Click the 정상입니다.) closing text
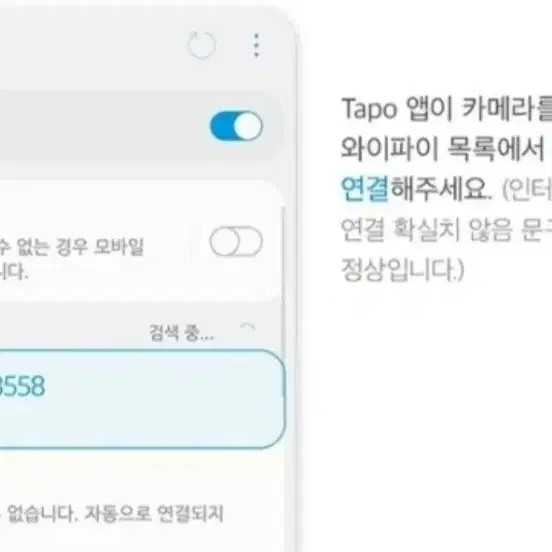 point(402,270)
